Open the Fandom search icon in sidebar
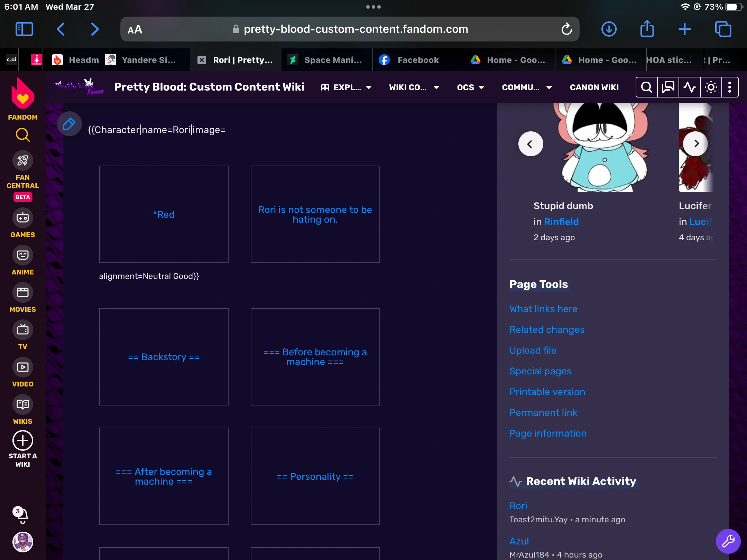Viewport: 747px width, 560px height. click(22, 135)
